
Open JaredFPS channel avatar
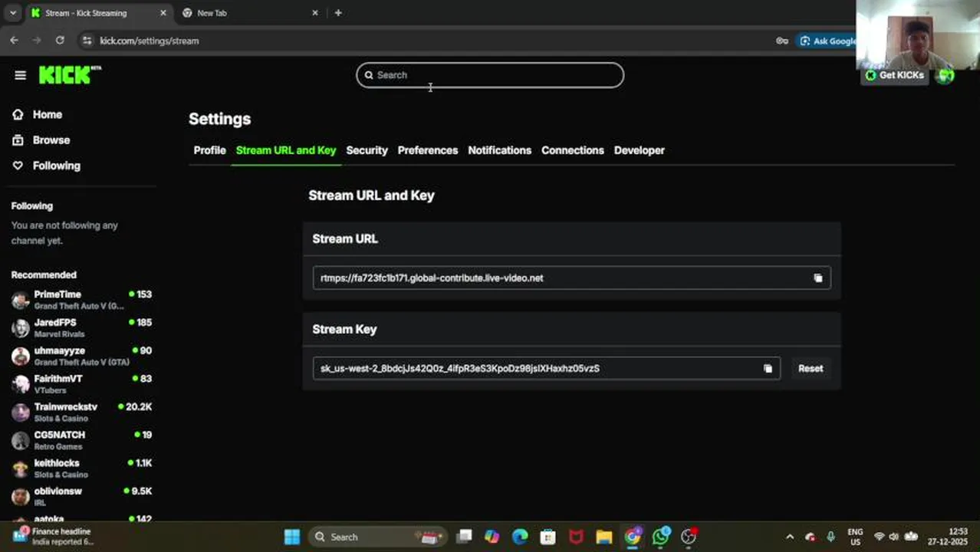[x=21, y=328]
